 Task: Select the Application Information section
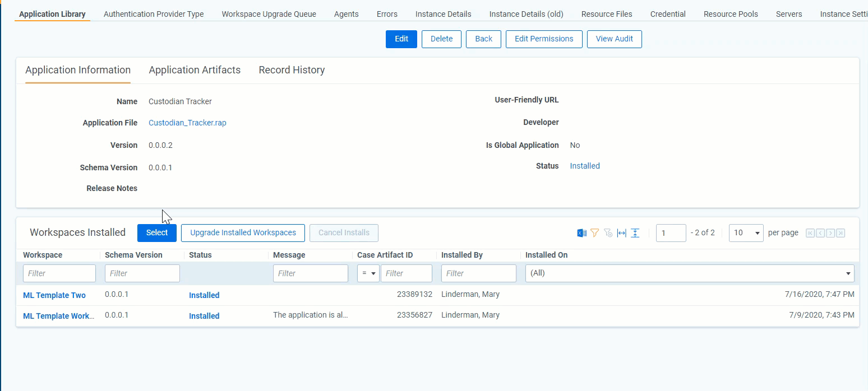coord(78,70)
